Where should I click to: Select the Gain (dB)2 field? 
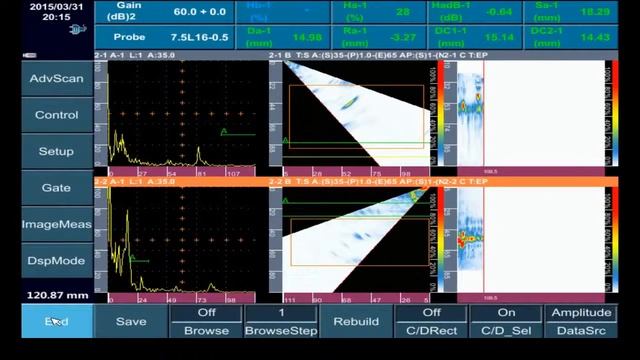click(164, 12)
